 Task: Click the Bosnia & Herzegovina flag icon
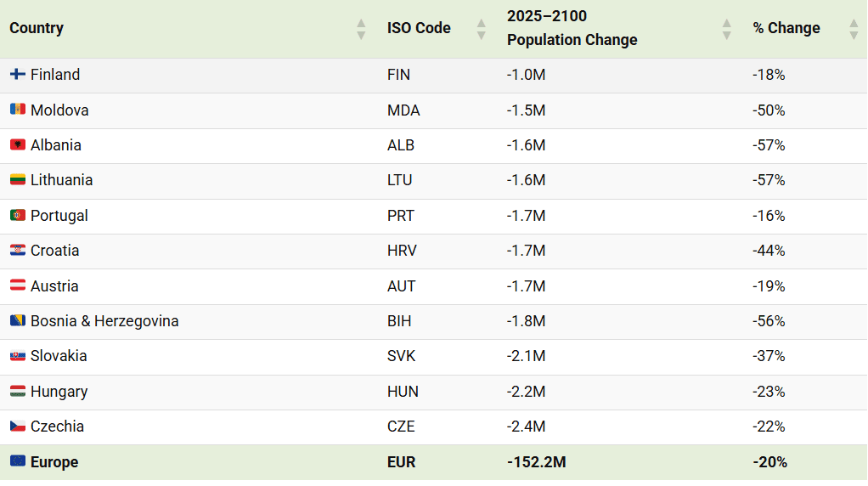click(17, 321)
